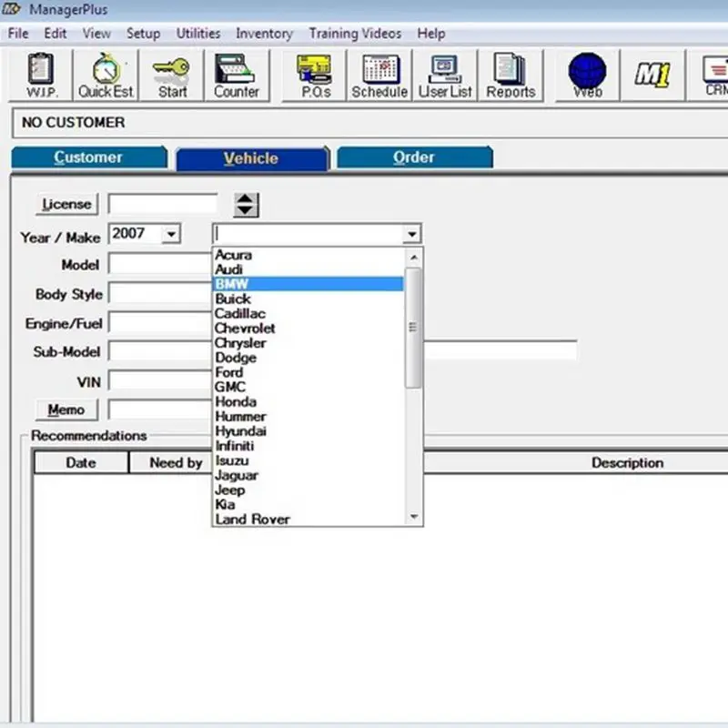Open the Utilities menu
This screenshot has width=728, height=728.
click(x=198, y=34)
